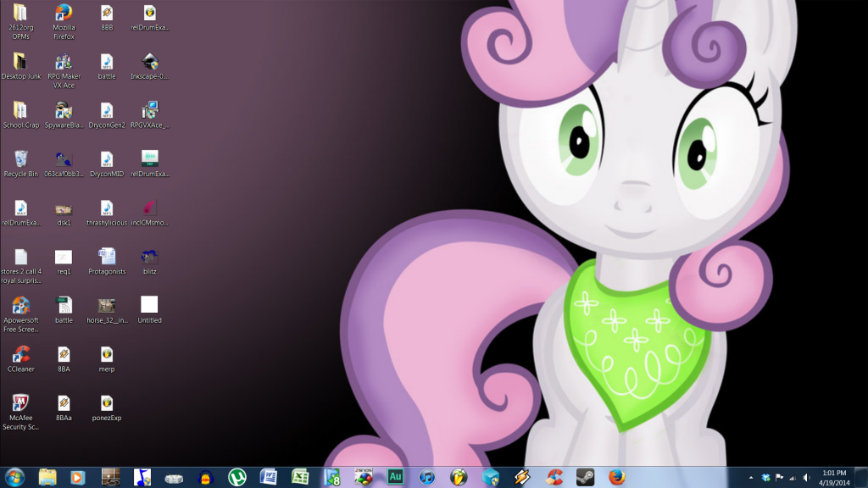Select the dsk1 image file

(x=64, y=213)
